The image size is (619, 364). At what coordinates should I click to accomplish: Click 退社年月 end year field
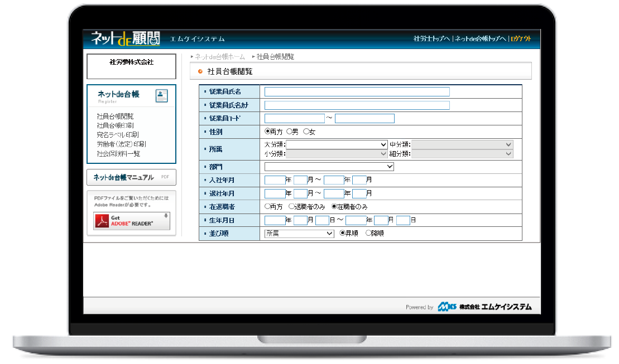pyautogui.click(x=334, y=193)
